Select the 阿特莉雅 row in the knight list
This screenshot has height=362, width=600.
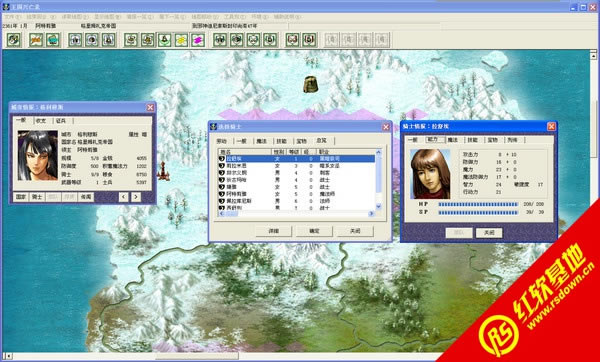click(297, 194)
